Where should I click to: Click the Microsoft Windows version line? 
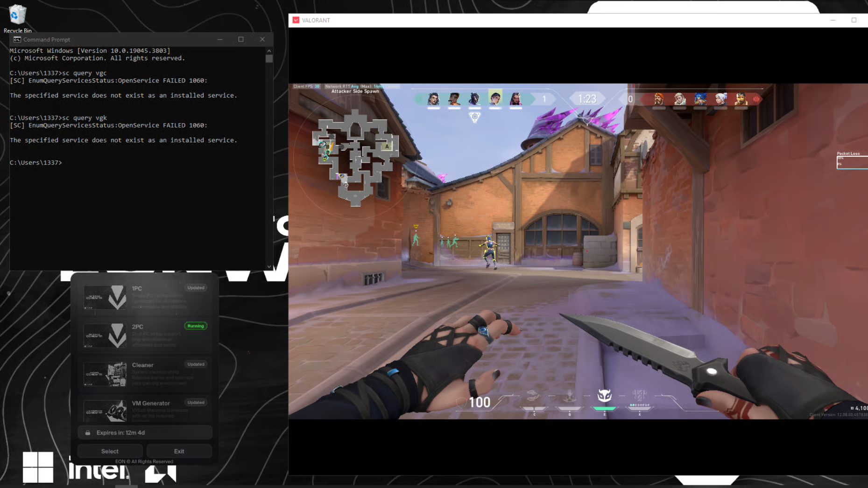click(90, 51)
